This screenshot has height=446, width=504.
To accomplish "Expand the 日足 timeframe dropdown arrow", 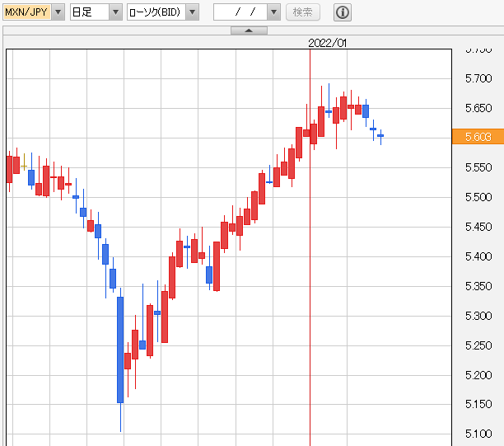I will click(116, 12).
